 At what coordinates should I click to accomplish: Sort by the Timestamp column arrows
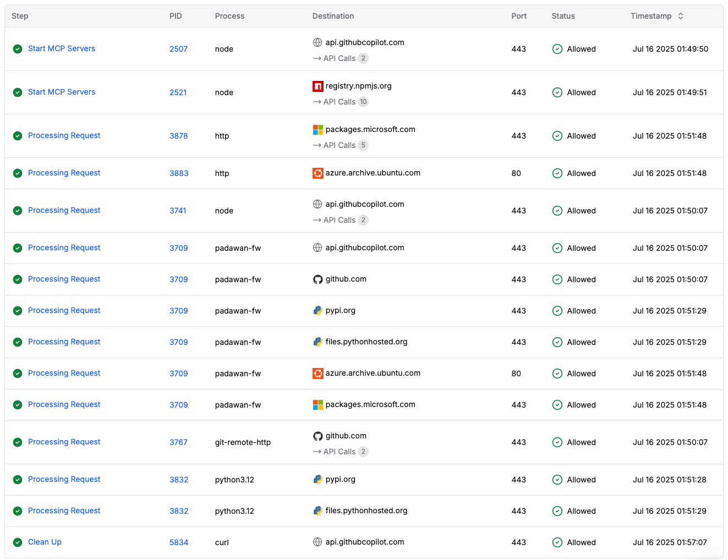[681, 16]
